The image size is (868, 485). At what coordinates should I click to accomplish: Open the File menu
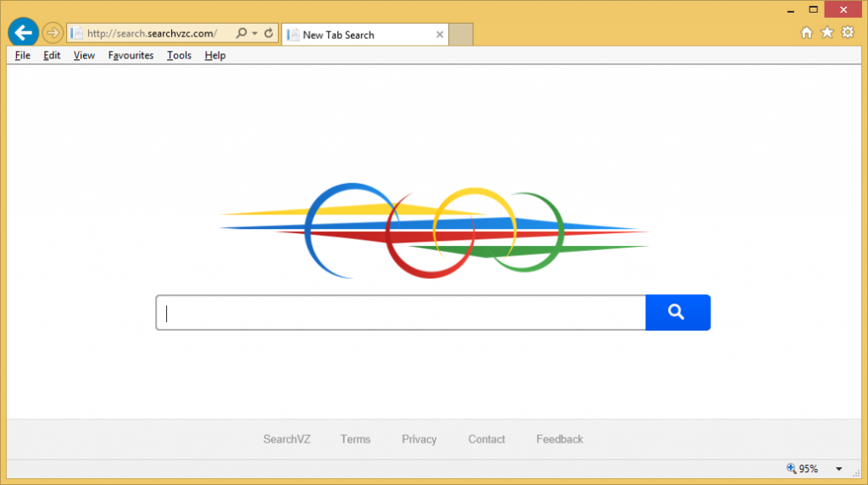[x=23, y=56]
